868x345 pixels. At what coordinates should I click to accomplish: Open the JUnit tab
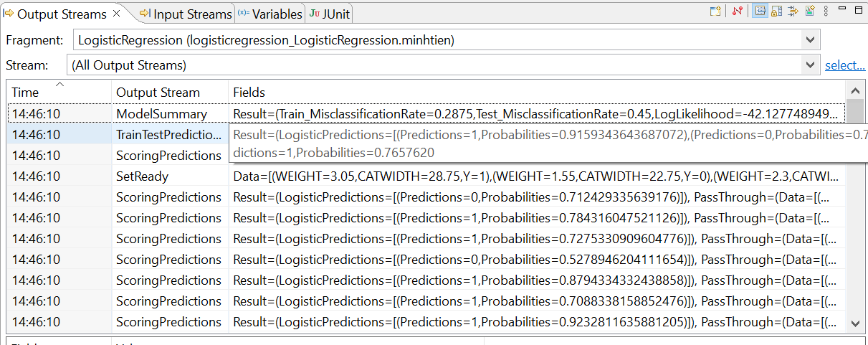(330, 14)
